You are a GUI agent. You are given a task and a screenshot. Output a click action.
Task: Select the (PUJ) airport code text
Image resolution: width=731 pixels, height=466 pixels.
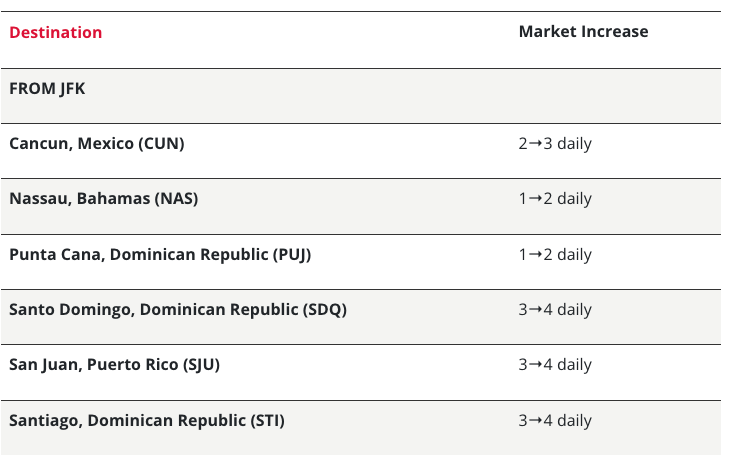pyautogui.click(x=292, y=254)
